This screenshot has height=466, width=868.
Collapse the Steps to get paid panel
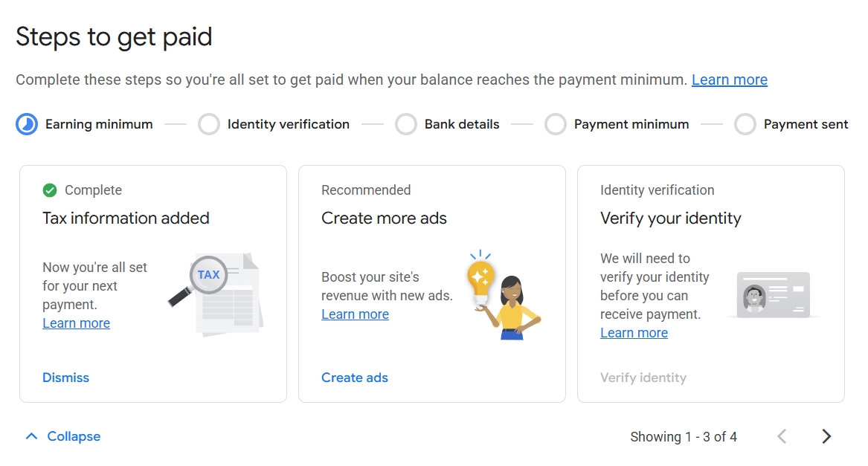tap(62, 436)
